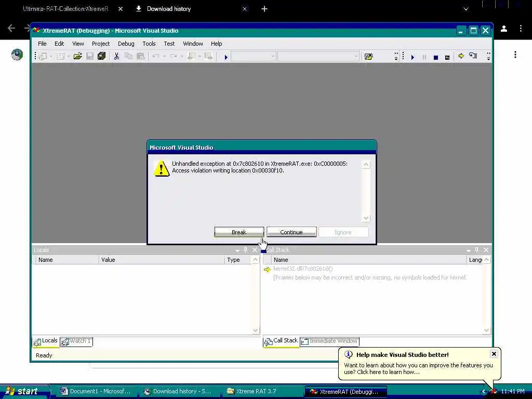The image size is (532, 399).
Task: Close the Call Stack panel
Action: pos(486,250)
